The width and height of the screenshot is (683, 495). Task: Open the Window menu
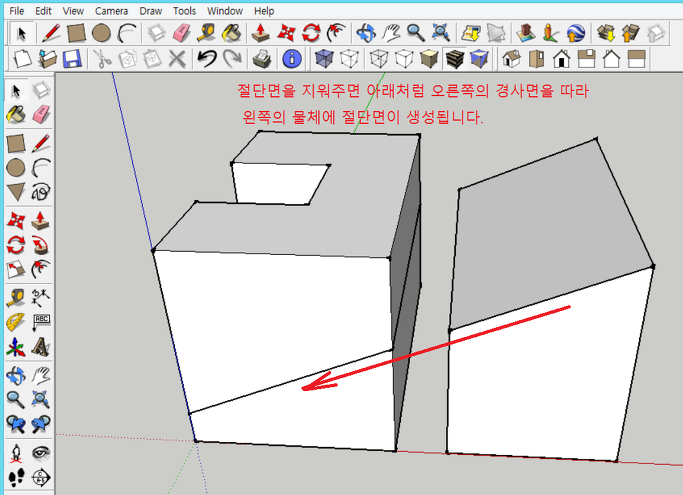pyautogui.click(x=225, y=11)
